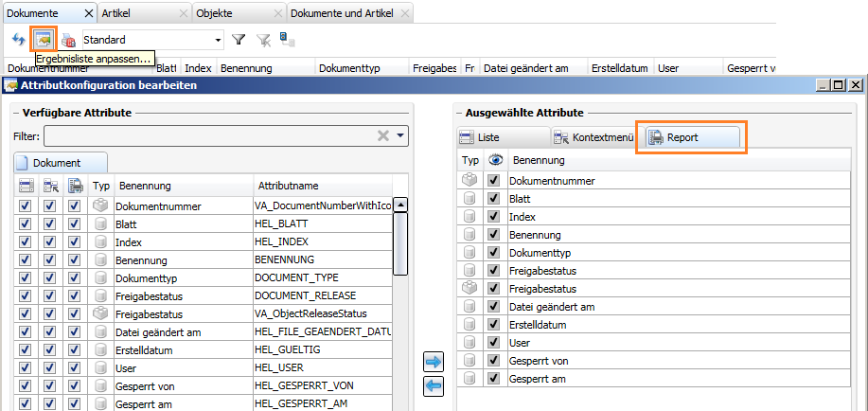Screen dimensions: 868x411
Task: Click the eye visibility column header icon
Action: click(x=493, y=161)
